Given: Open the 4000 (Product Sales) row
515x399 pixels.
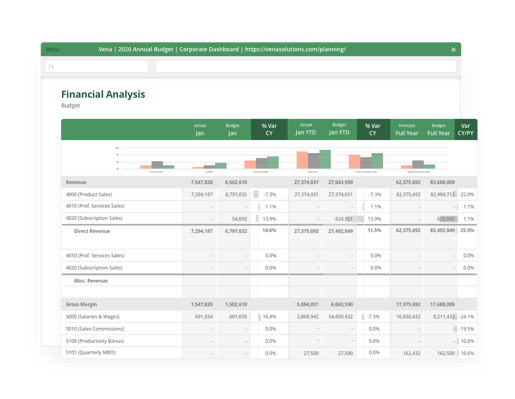Looking at the screenshot, I should click(269, 194).
